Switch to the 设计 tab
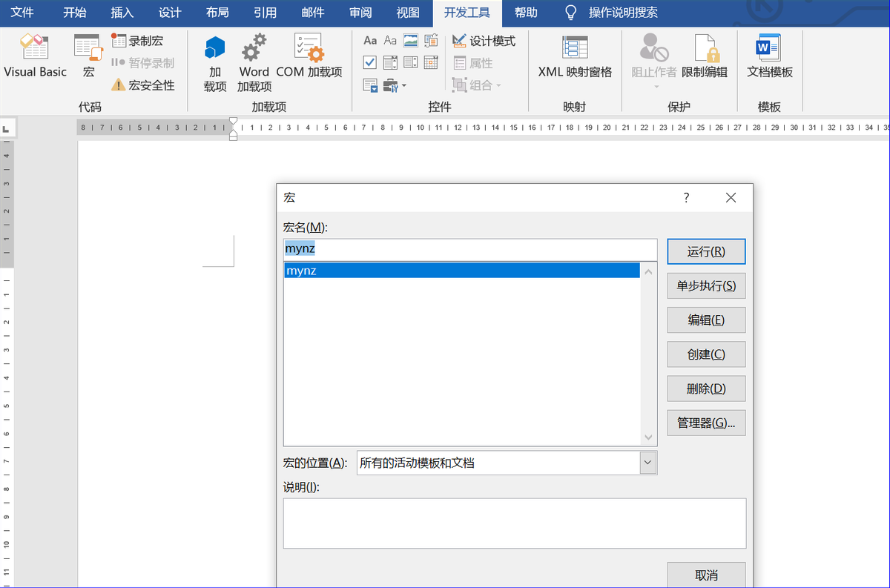The image size is (890, 588). click(170, 13)
